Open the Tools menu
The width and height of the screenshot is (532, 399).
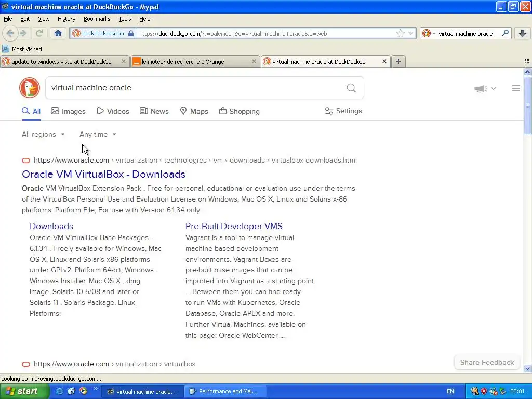[x=125, y=19]
